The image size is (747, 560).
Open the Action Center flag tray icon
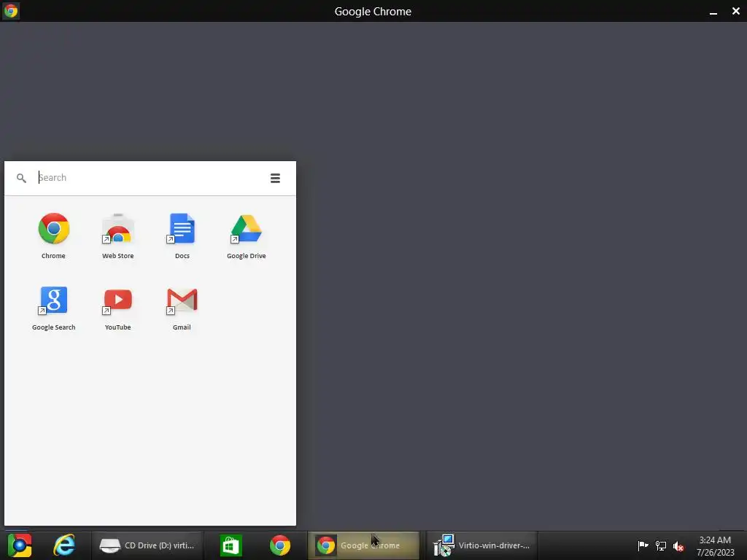[x=643, y=545]
